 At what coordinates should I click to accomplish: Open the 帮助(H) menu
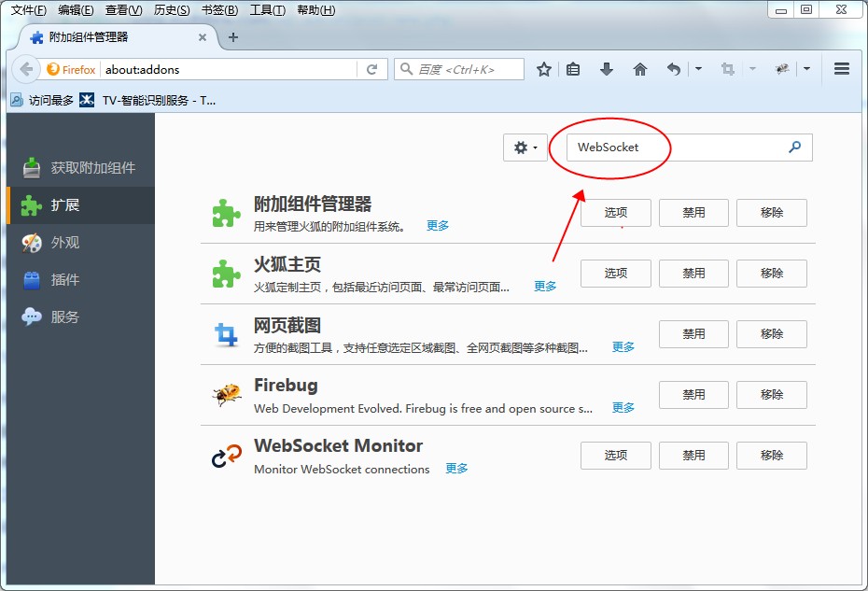315,10
